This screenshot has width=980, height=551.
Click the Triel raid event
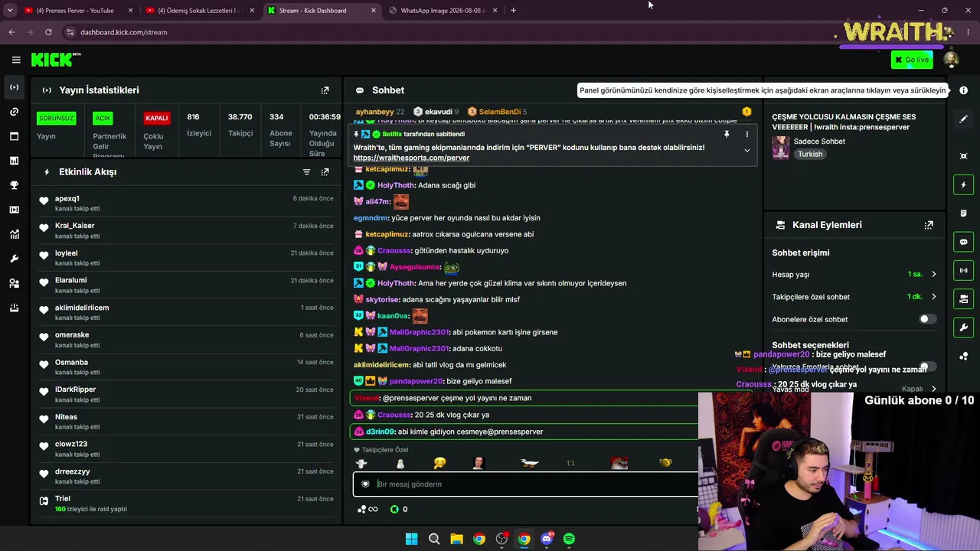(186, 504)
